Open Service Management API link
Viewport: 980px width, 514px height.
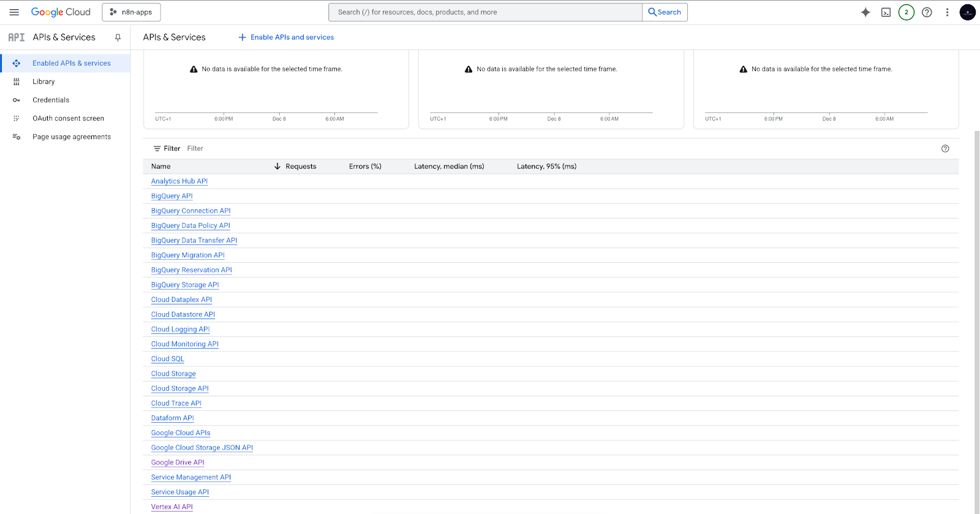pos(191,477)
